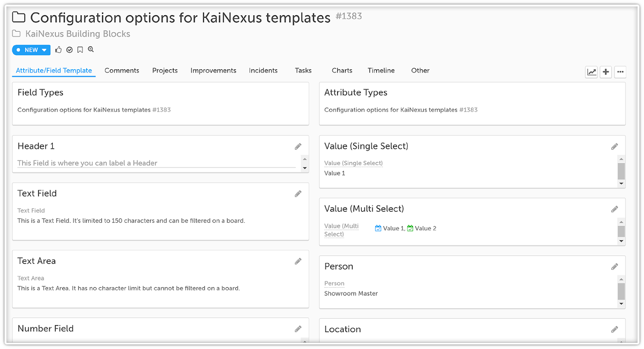
Task: Click Value (Multi Select) scrollbar down arrow
Action: (621, 241)
